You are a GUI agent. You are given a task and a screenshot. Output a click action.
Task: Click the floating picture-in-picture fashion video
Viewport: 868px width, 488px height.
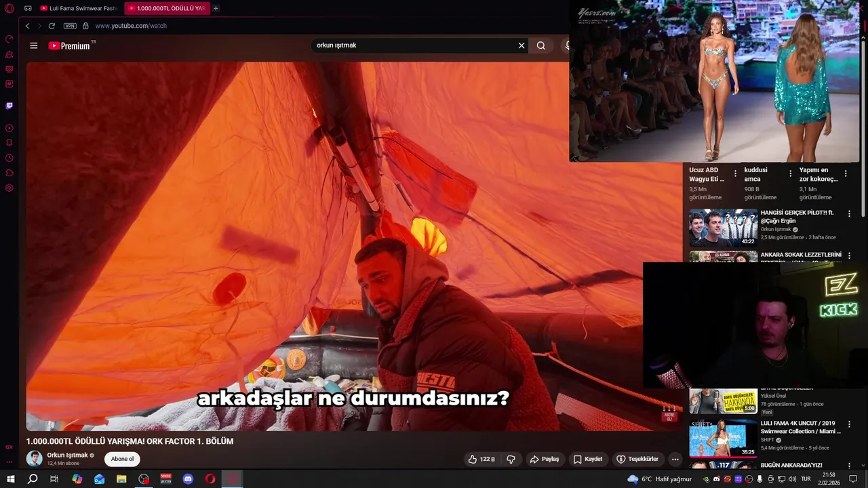tap(714, 81)
